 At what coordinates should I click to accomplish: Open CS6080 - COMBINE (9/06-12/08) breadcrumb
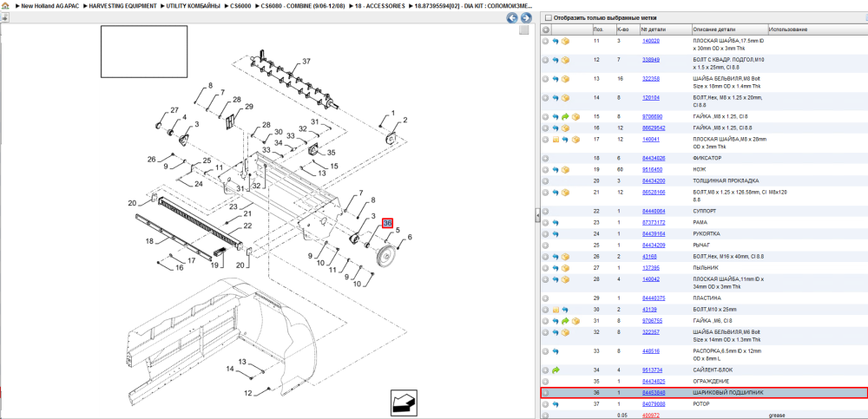[303, 5]
